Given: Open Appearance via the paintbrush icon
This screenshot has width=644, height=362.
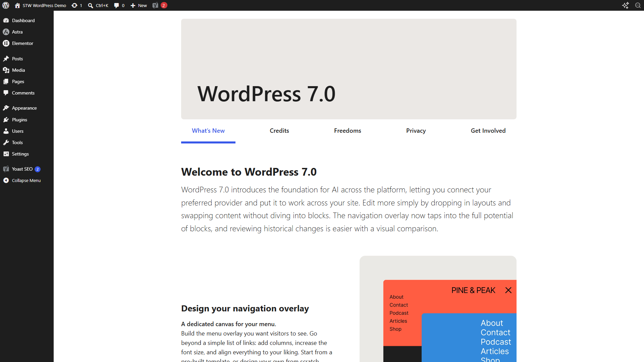Looking at the screenshot, I should click(x=6, y=108).
